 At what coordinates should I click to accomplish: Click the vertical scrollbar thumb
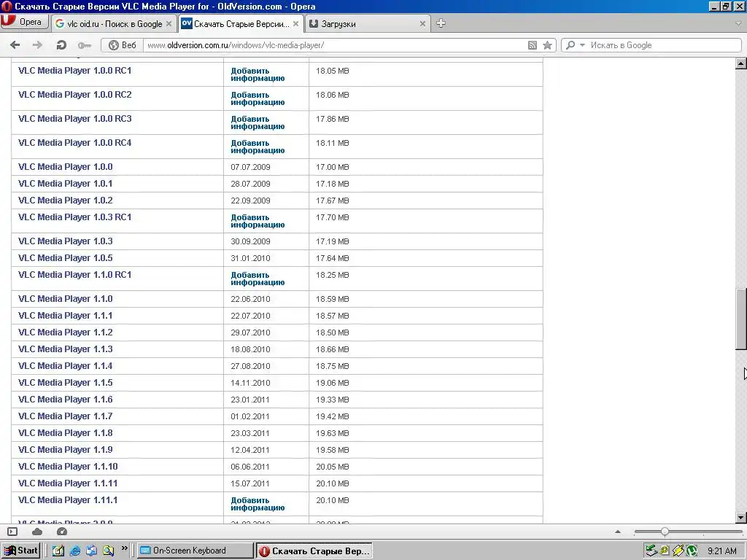741,319
